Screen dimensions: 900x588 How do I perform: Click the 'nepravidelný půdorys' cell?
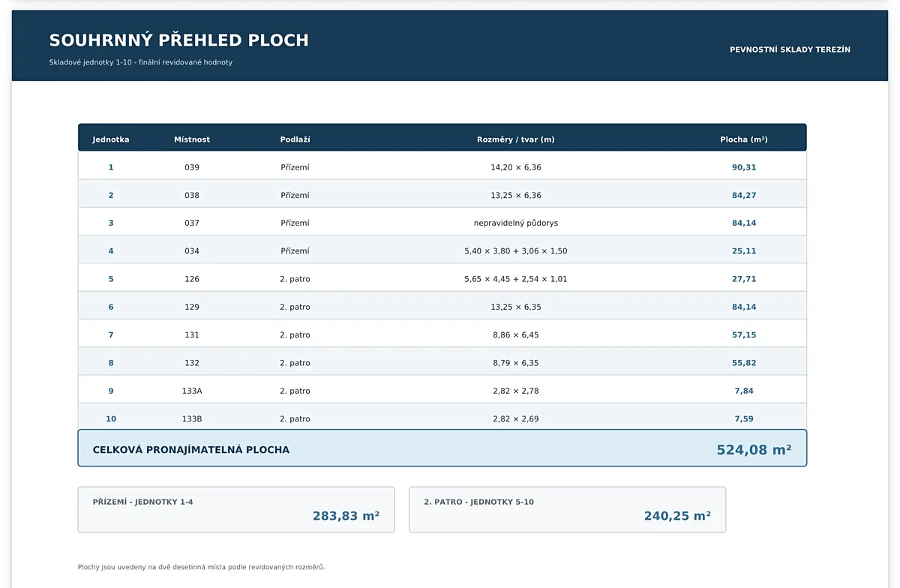tap(516, 223)
